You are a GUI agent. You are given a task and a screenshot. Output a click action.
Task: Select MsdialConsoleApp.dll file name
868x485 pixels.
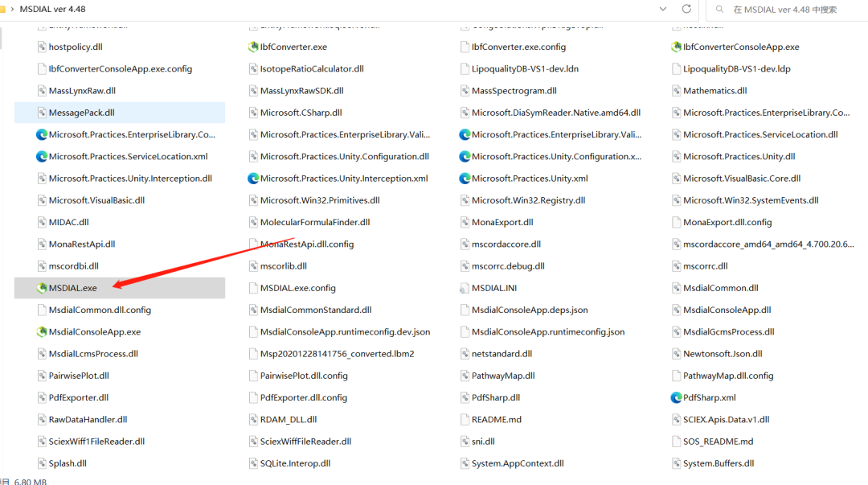pyautogui.click(x=727, y=310)
